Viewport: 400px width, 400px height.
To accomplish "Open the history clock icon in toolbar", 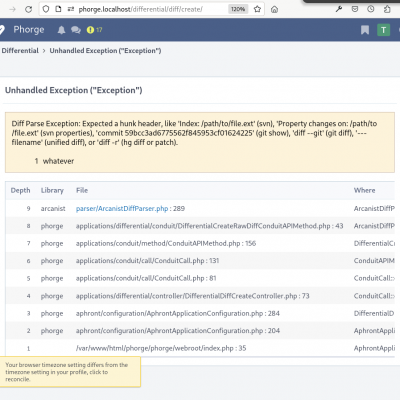I will tap(371, 9).
